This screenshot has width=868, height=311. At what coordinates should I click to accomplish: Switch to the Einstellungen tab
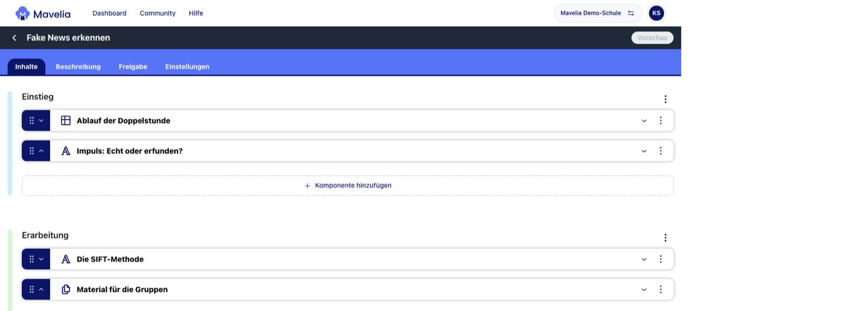(x=187, y=67)
